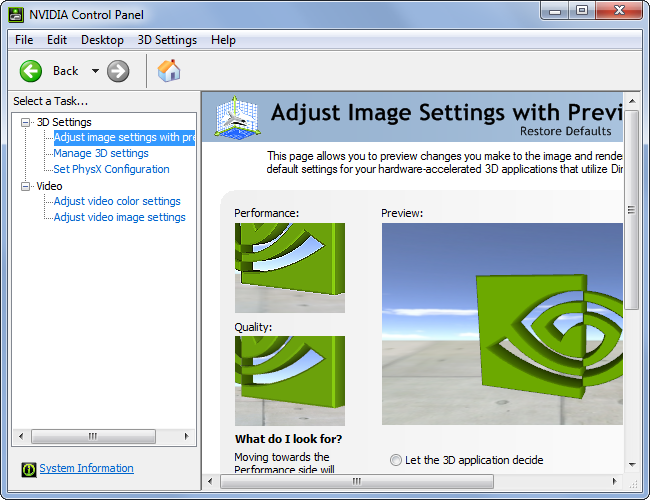The height and width of the screenshot is (500, 650).
Task: Minimize the NVIDIA Control Panel window
Action: [555, 11]
